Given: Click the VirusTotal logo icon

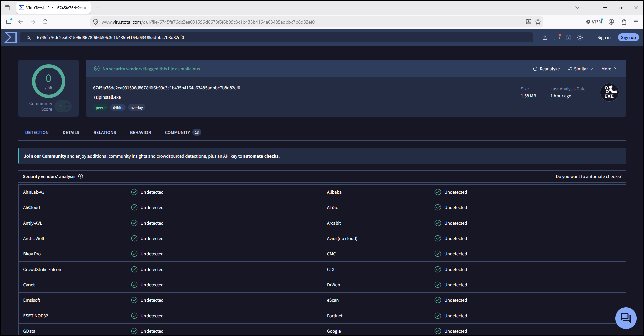Looking at the screenshot, I should [x=10, y=37].
